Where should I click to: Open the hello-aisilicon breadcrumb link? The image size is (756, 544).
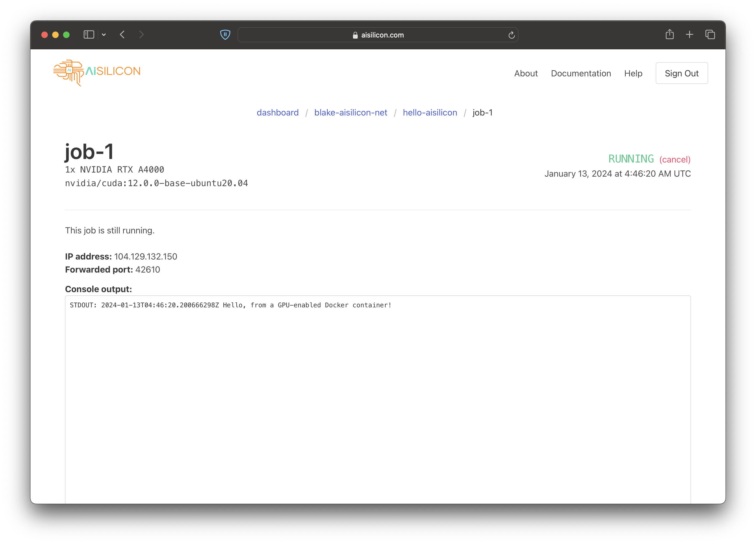[x=430, y=113]
